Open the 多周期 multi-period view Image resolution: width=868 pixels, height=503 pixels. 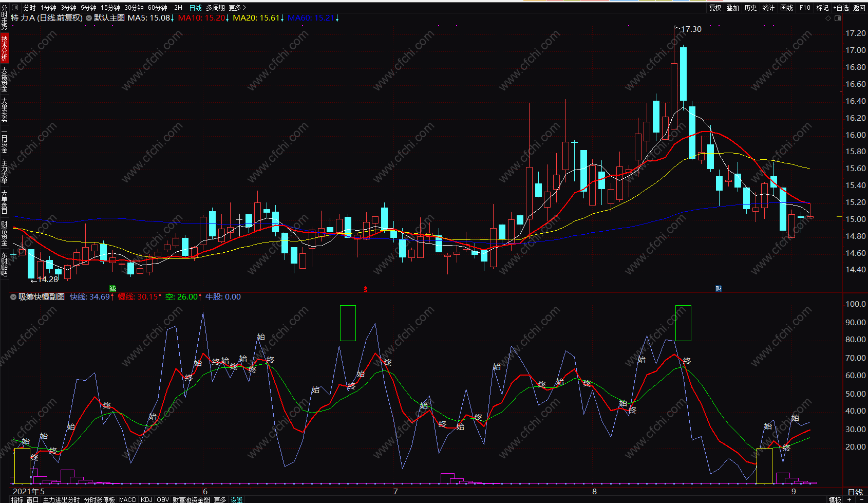coord(215,8)
